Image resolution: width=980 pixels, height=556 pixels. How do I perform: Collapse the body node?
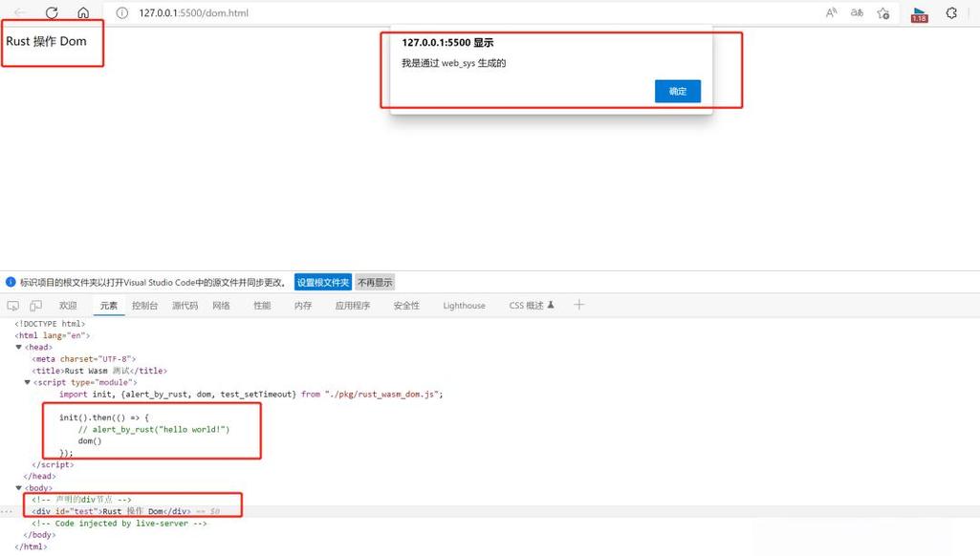point(19,487)
